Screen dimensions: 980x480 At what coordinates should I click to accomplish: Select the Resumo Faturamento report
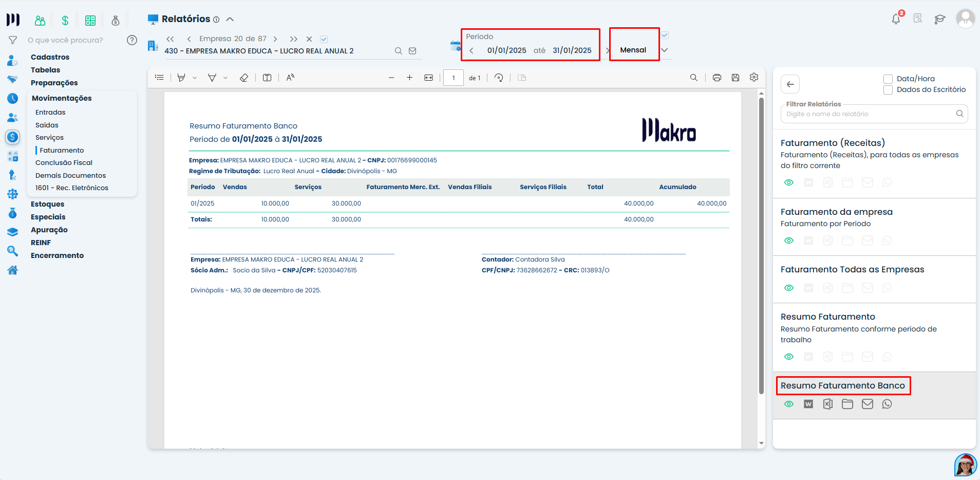tap(827, 317)
